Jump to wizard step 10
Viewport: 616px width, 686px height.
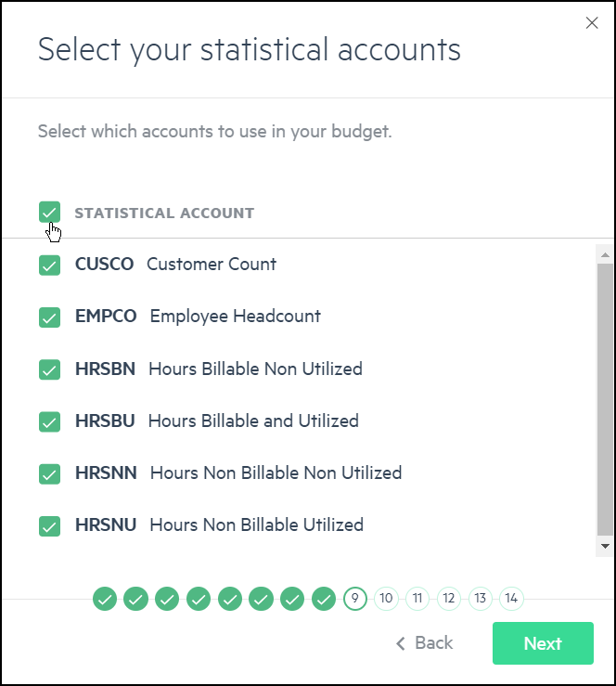point(386,598)
